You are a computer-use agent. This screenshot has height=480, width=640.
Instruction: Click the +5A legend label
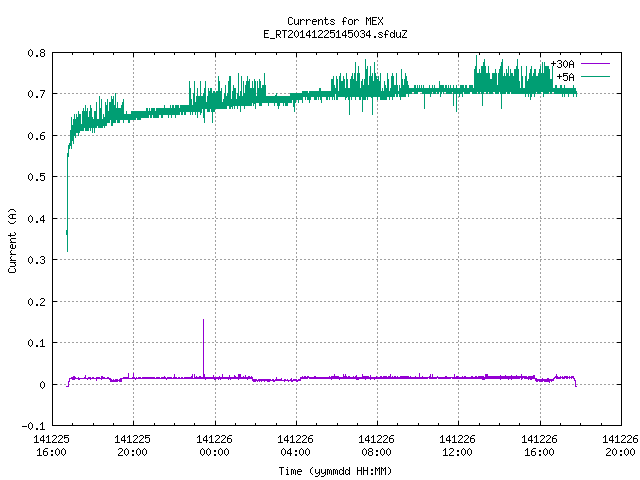[x=565, y=77]
